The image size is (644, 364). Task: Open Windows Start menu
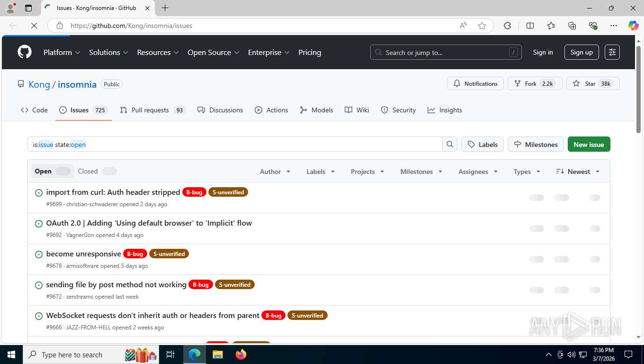pyautogui.click(x=11, y=355)
